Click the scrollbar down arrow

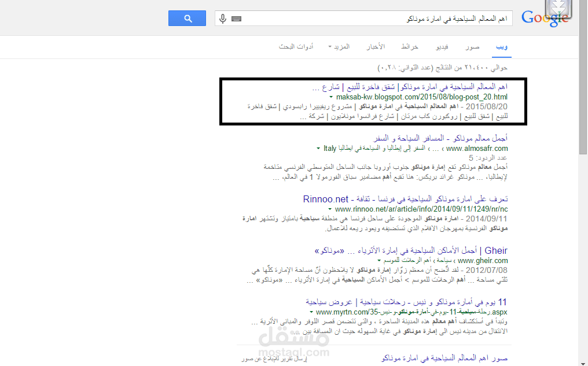[583, 363]
